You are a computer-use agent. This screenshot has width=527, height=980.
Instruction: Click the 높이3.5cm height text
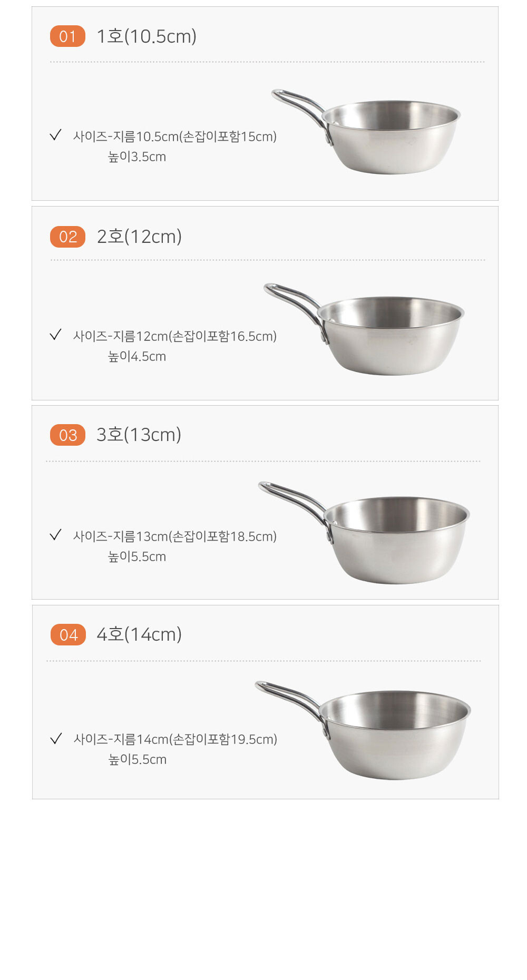coord(137,157)
